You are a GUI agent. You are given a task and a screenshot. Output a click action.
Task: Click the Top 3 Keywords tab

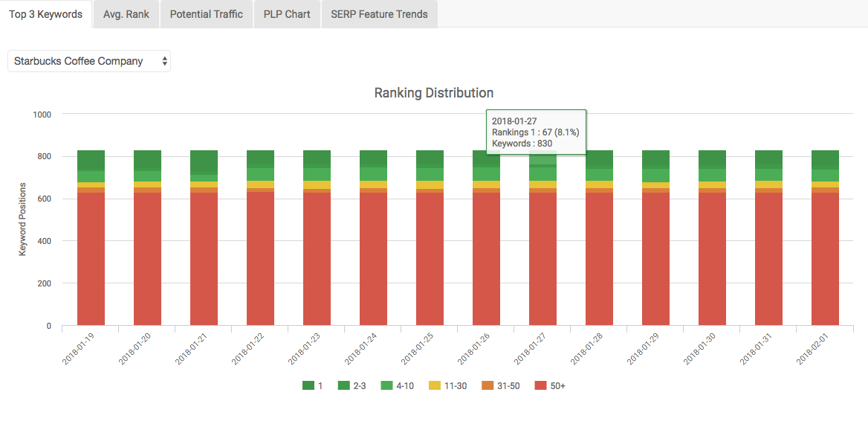point(46,14)
